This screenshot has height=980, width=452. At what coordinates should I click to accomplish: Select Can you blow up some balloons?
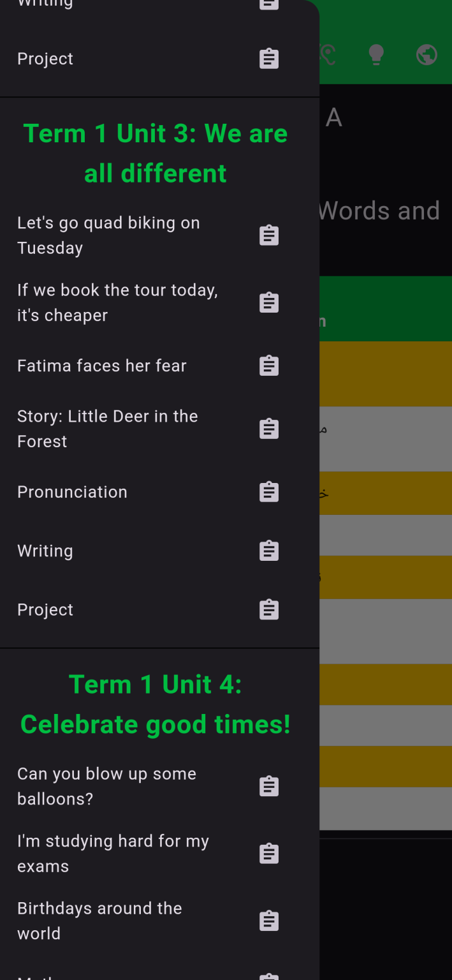point(106,786)
